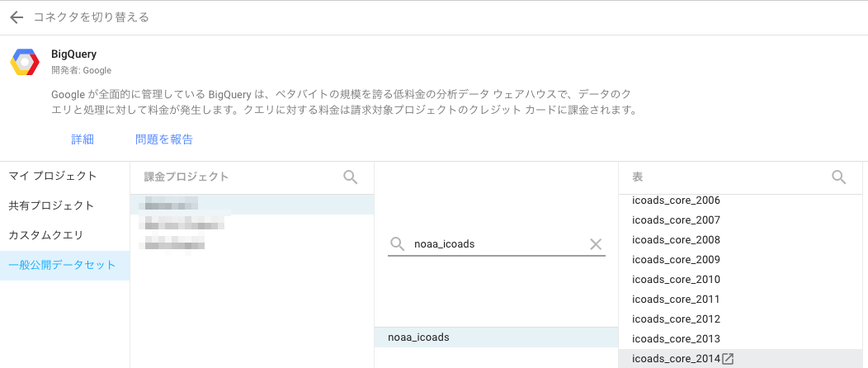
Task: Switch to the カスタムクエリ tab
Action: (64, 236)
